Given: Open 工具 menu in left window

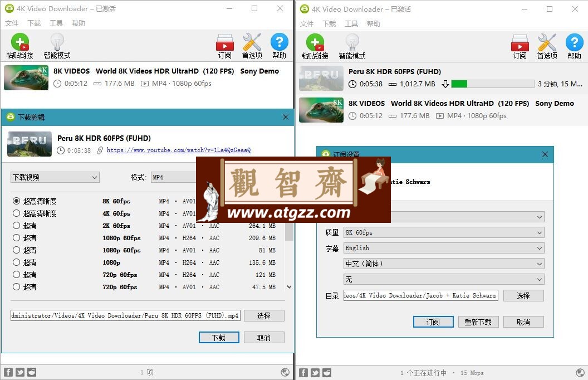Looking at the screenshot, I should (56, 23).
